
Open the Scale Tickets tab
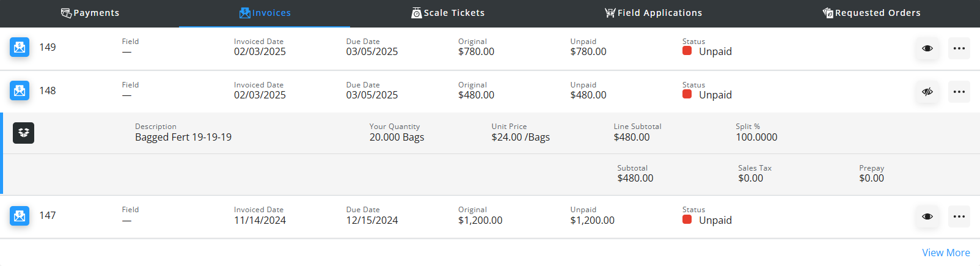pos(454,13)
